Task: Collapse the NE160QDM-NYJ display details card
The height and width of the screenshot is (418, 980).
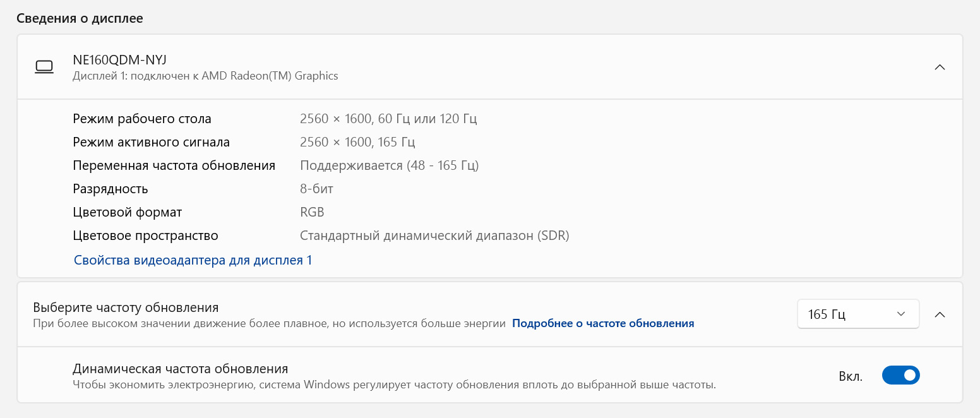Action: (940, 67)
